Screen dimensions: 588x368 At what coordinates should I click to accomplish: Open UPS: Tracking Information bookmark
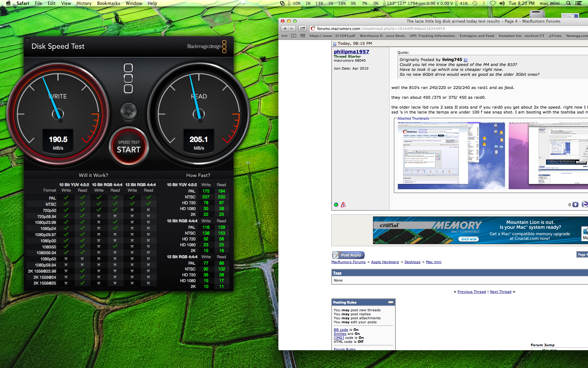click(432, 36)
